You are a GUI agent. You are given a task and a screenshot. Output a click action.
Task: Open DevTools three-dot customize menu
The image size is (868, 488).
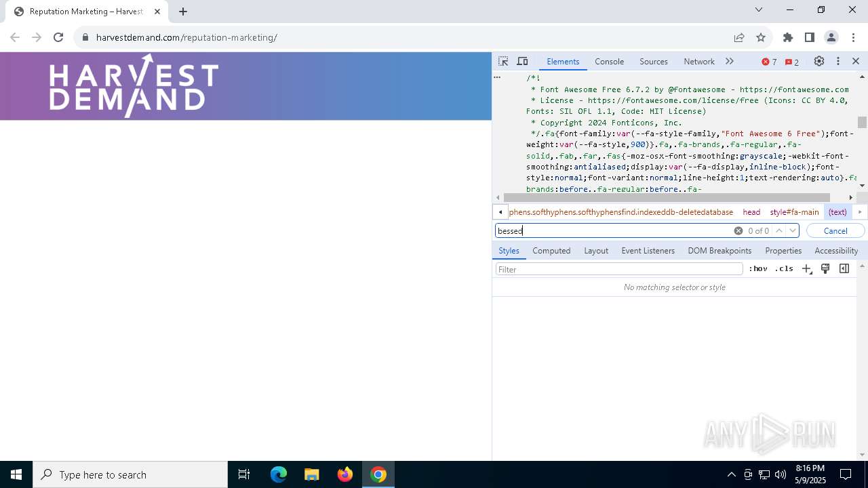(838, 61)
